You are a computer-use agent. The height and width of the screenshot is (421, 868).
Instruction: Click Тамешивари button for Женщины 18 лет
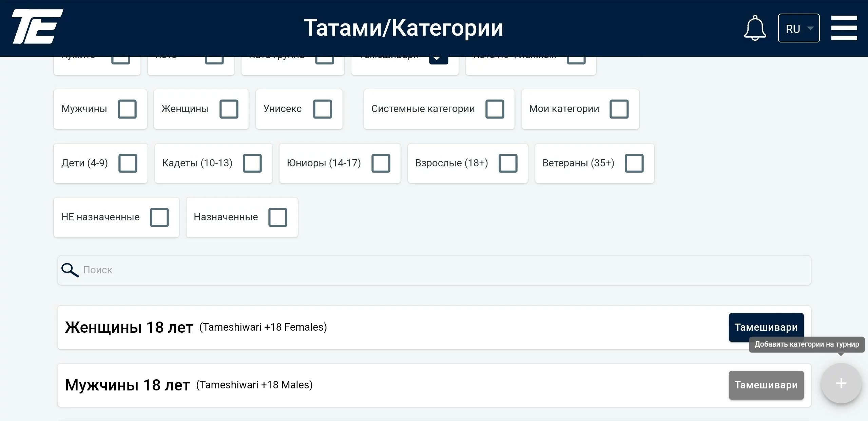click(x=766, y=327)
